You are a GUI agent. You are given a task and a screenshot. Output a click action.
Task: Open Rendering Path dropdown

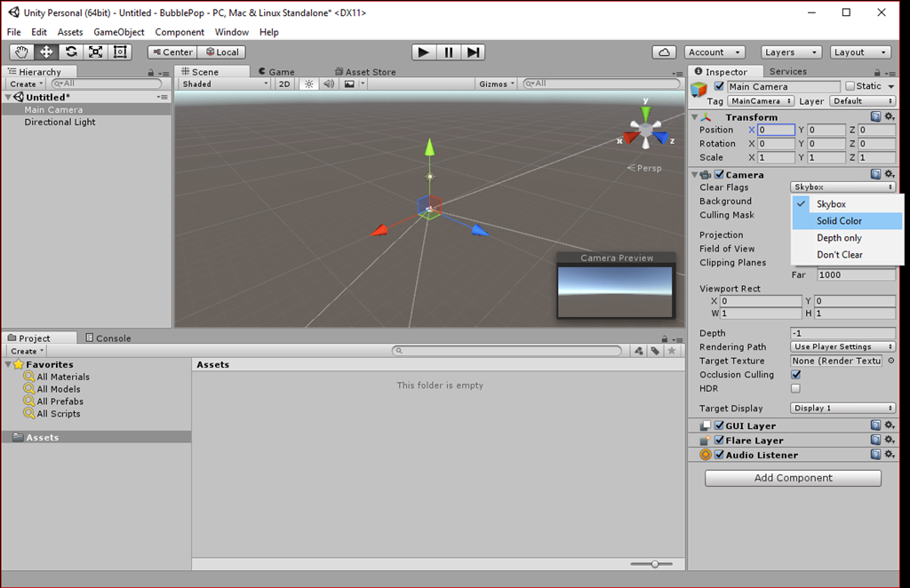coord(842,346)
